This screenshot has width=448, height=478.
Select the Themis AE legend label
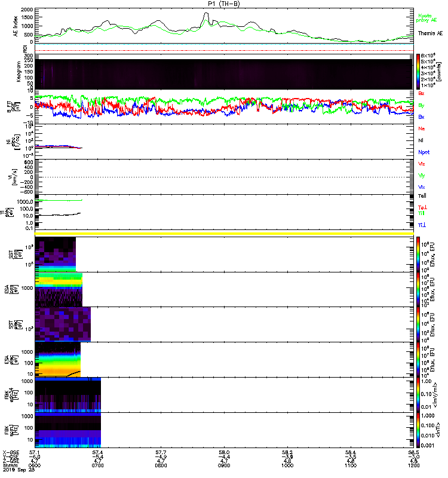click(x=430, y=33)
